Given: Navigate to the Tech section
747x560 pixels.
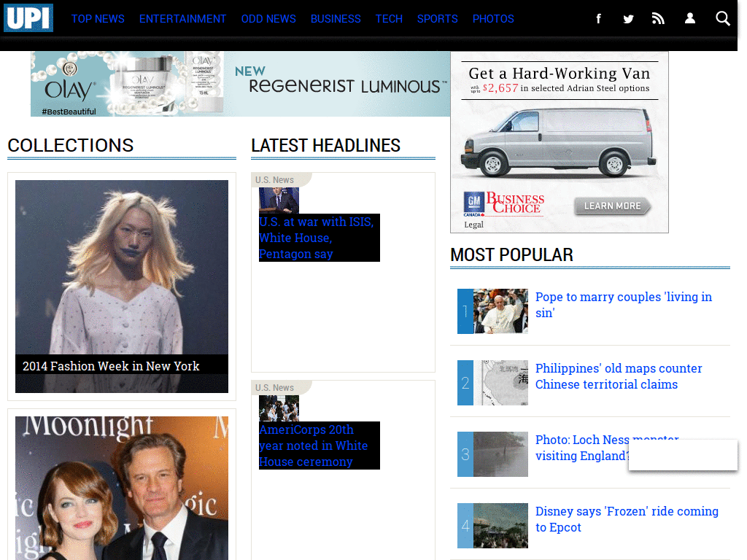Looking at the screenshot, I should (389, 19).
